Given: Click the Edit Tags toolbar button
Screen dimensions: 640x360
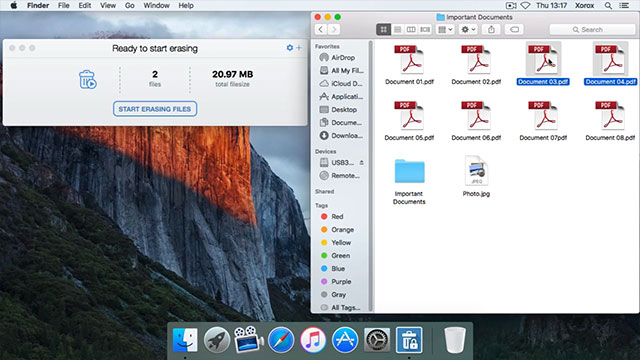Looking at the screenshot, I should click(x=514, y=29).
